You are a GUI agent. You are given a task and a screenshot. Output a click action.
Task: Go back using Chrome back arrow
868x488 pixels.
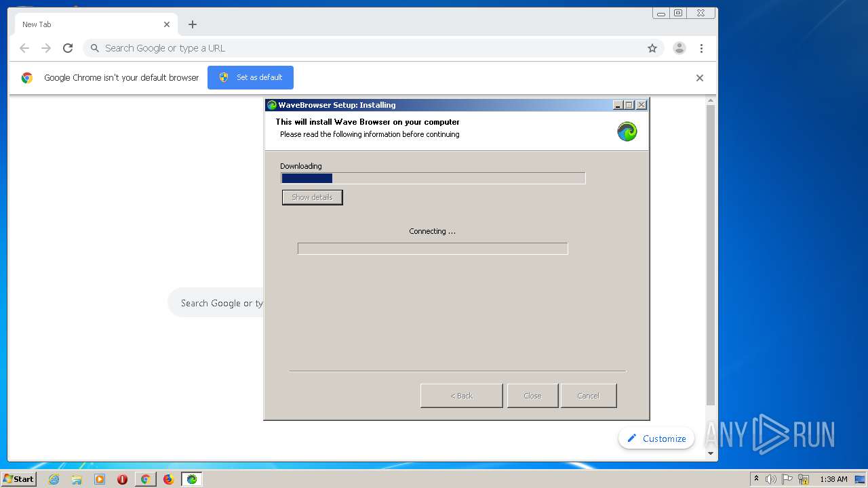(24, 48)
